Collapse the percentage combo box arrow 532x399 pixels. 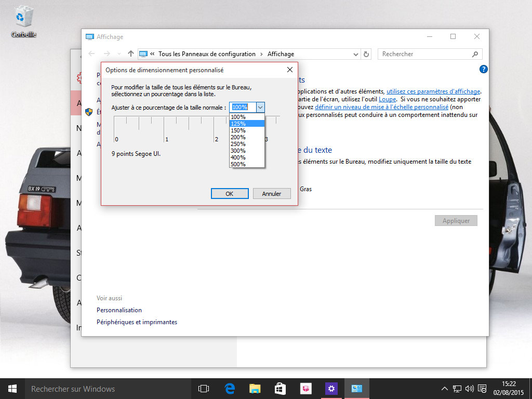(260, 107)
